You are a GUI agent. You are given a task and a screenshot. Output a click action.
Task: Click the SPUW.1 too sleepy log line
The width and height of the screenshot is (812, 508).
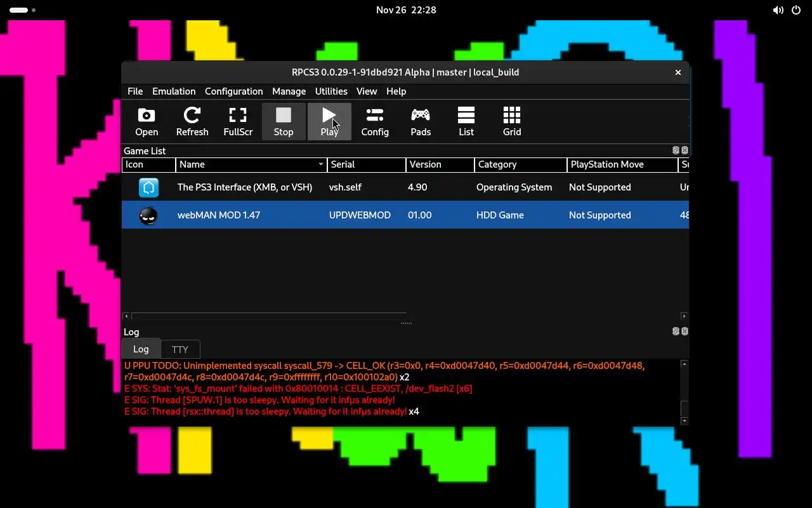point(259,400)
